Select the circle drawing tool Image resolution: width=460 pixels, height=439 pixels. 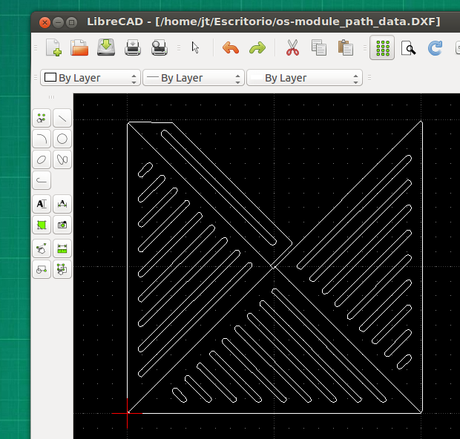(x=62, y=139)
